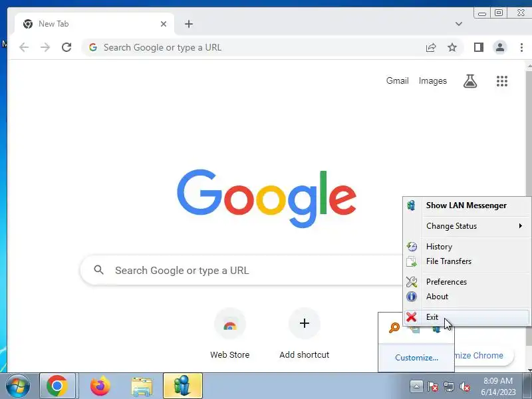Open Search Labs flask icon
Screen dimensions: 532x399
click(x=470, y=81)
